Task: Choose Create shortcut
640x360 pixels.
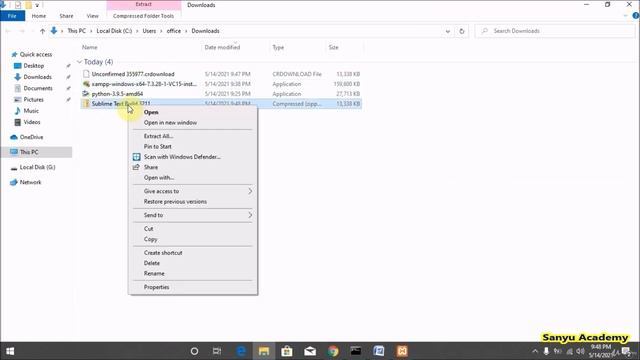Action: (x=163, y=253)
